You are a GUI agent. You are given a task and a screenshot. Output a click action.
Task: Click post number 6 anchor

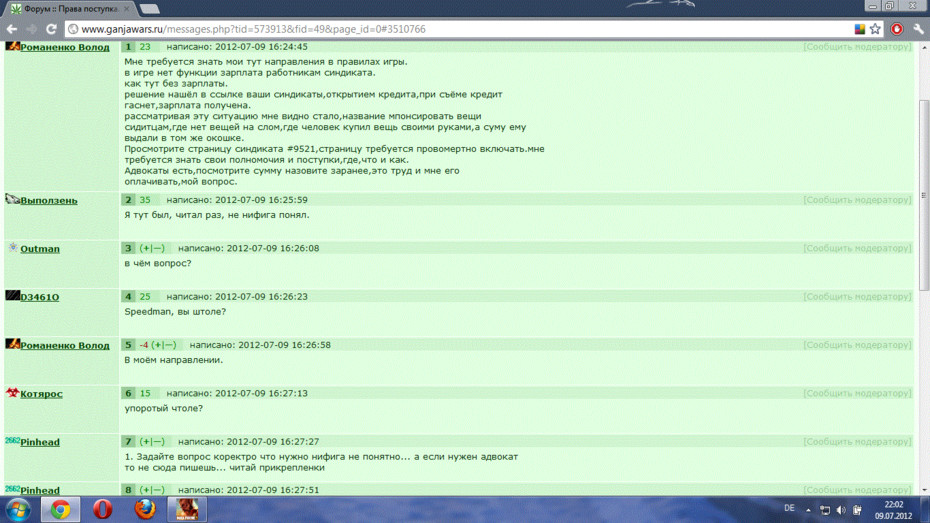point(128,393)
